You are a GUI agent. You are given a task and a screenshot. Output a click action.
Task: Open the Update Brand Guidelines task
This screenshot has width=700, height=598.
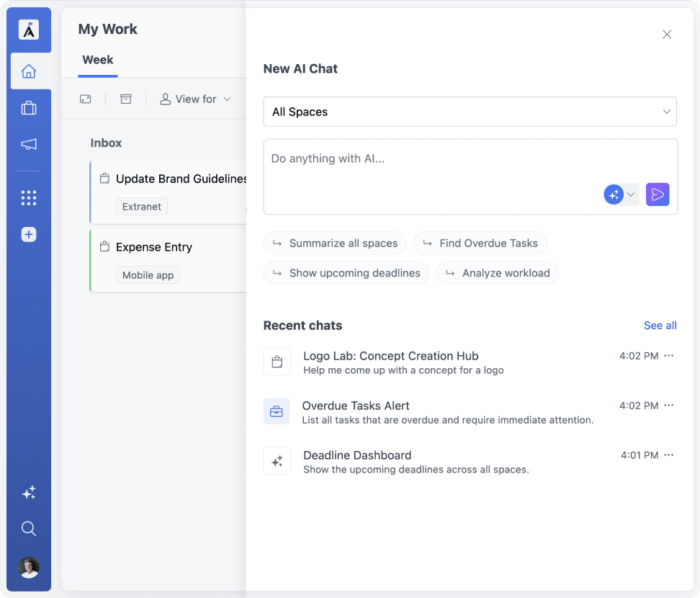[x=169, y=192]
